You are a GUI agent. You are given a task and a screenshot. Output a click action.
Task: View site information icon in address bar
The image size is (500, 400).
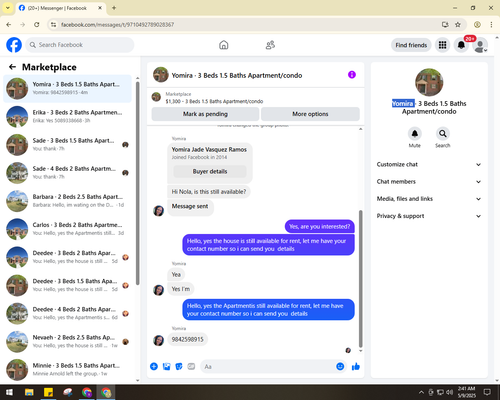tap(53, 24)
